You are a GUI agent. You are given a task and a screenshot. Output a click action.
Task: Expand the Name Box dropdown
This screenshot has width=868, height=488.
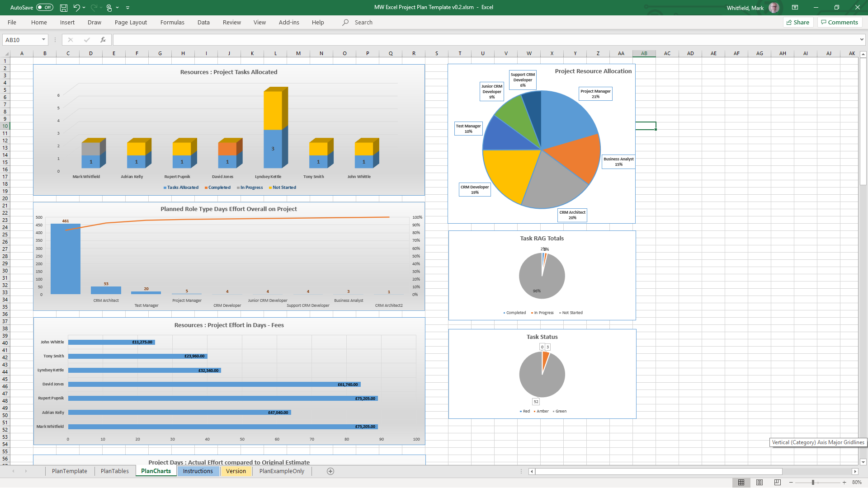click(43, 40)
